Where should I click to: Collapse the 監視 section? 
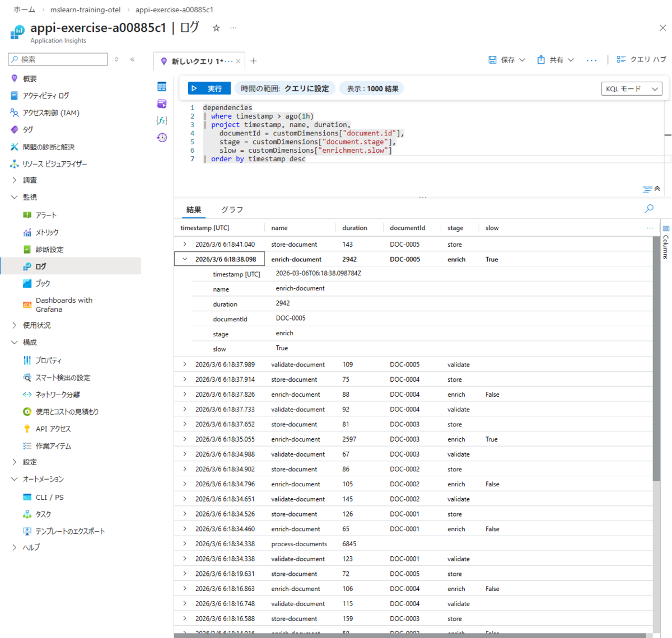[15, 198]
